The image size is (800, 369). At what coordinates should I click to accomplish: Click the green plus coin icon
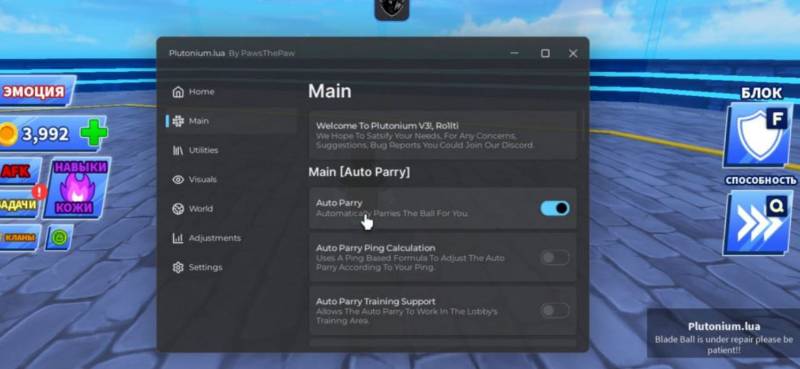point(94,134)
